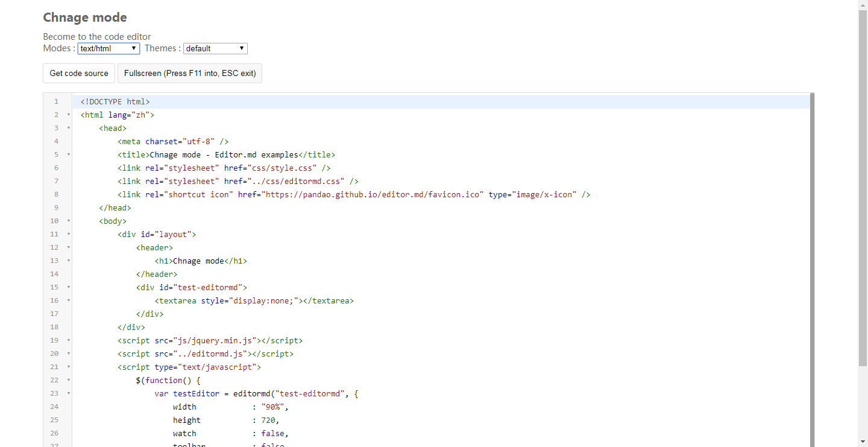Fold the test-editormd div on line 15
868x447 pixels.
(69, 287)
